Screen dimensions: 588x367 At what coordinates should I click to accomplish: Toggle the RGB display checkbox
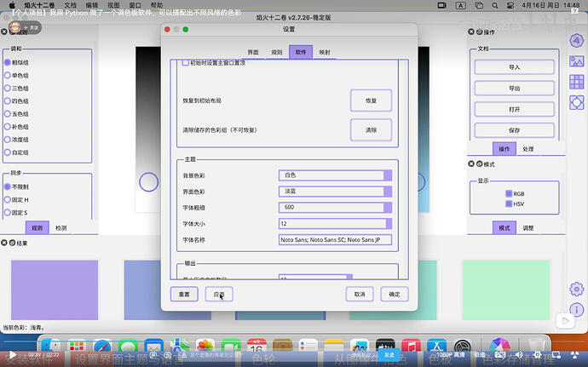(510, 193)
